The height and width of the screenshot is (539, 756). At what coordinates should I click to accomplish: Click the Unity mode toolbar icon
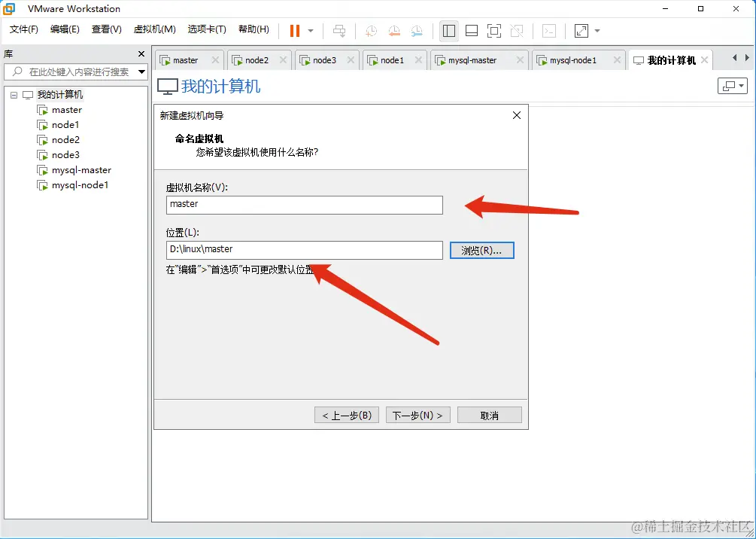click(517, 31)
